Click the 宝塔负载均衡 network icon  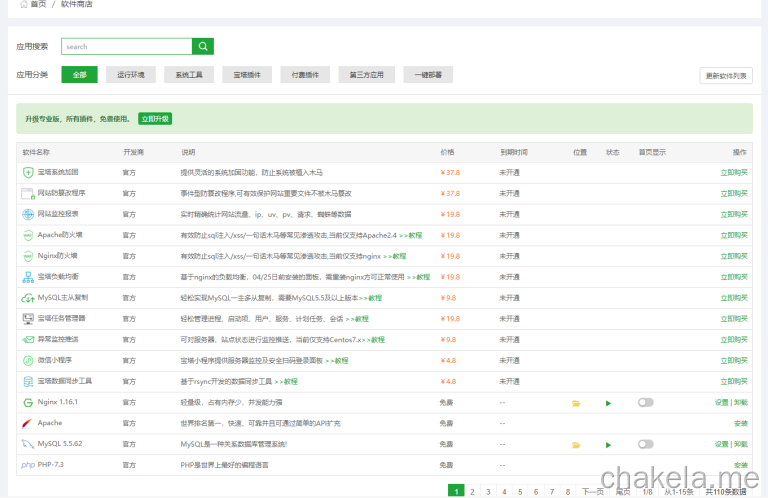pyautogui.click(x=28, y=277)
